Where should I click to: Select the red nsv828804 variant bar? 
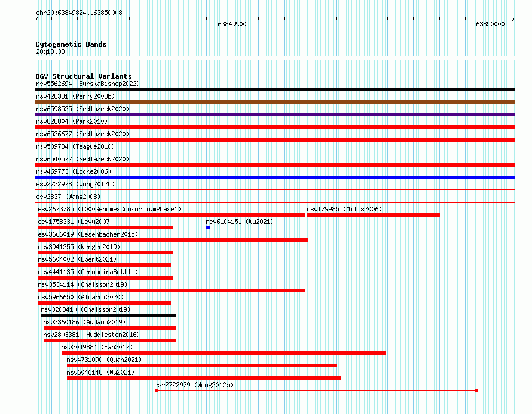coord(275,127)
